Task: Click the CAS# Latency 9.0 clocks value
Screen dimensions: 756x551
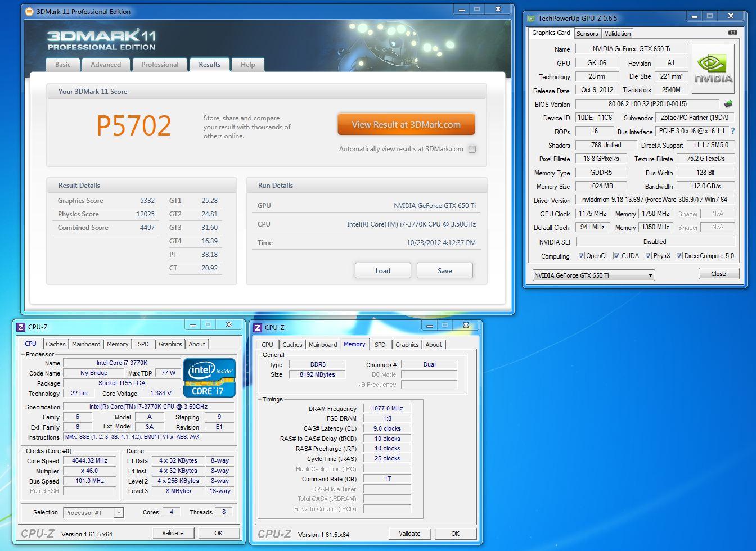Action: point(387,428)
